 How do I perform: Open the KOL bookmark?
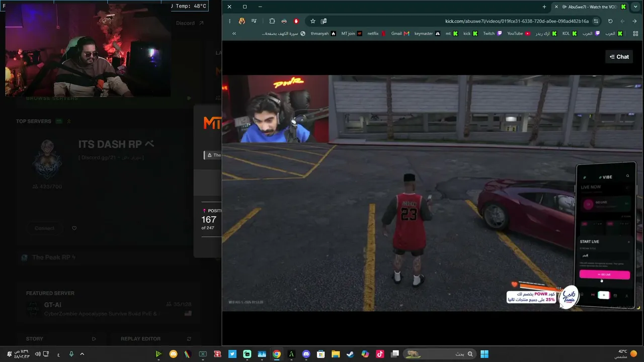pyautogui.click(x=570, y=34)
